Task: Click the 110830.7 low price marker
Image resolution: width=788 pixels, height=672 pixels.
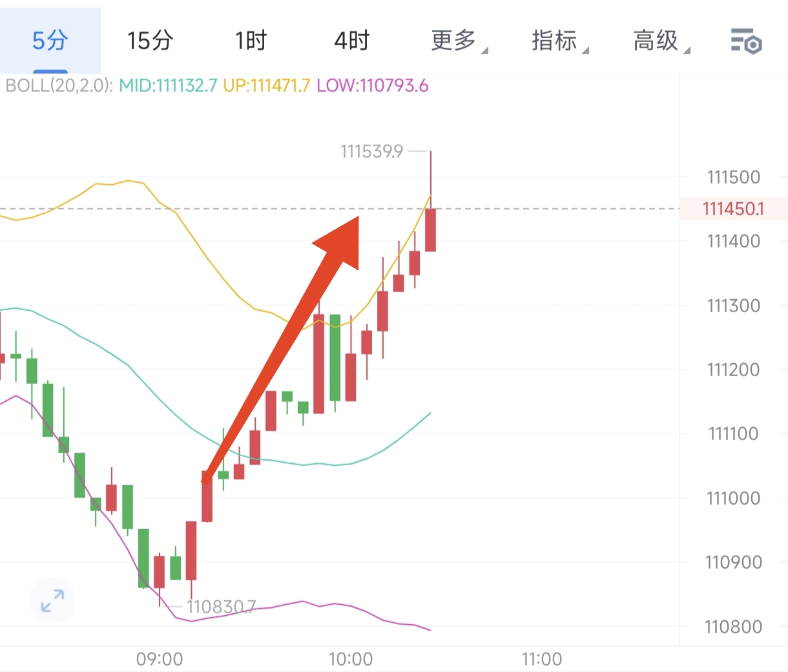Action: [x=221, y=607]
